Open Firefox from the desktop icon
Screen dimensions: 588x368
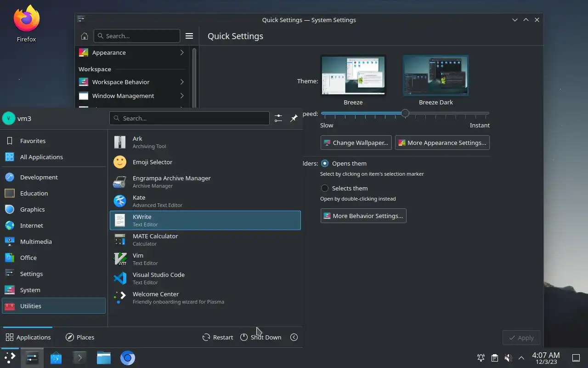point(26,24)
